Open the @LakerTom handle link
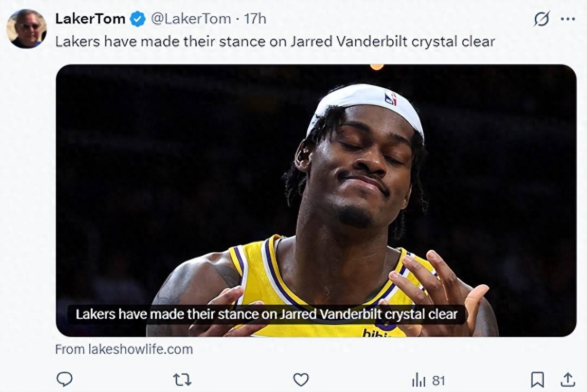 [x=191, y=19]
